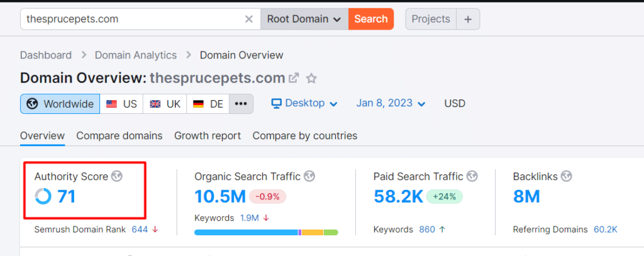Click the globe icon beside Backlinks
Image resolution: width=644 pixels, height=256 pixels.
click(567, 177)
